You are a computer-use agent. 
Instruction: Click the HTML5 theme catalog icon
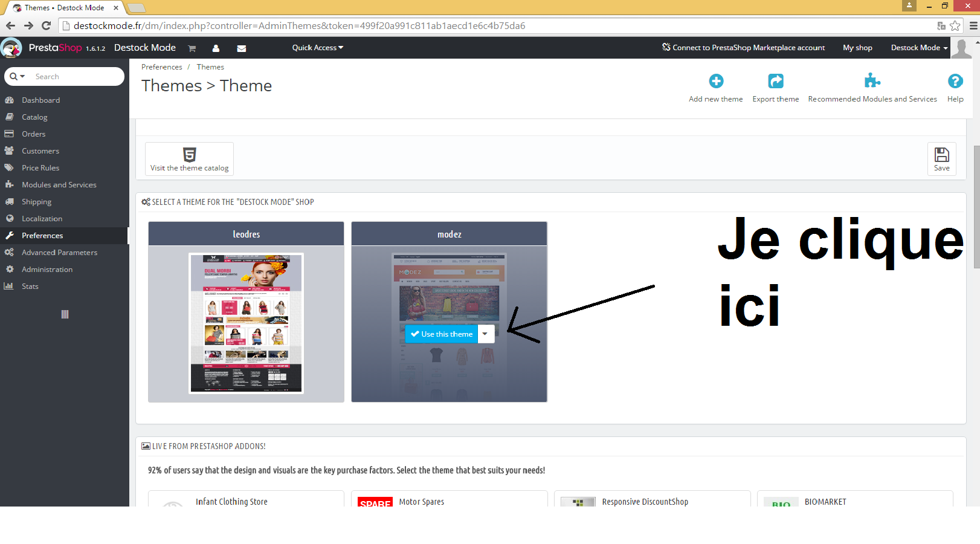tap(189, 155)
